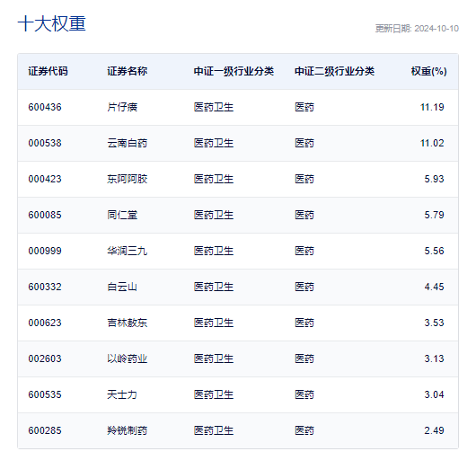Select stock code 000623

pyautogui.click(x=45, y=323)
